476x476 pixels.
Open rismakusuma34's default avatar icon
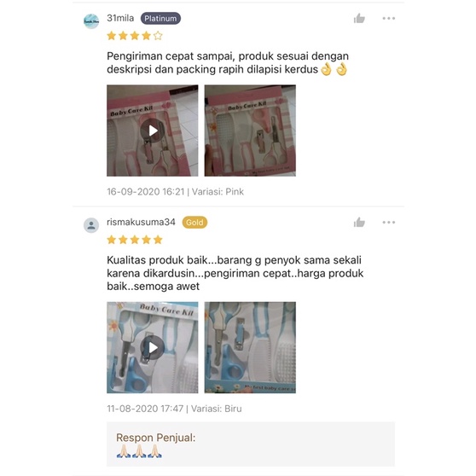tap(91, 225)
